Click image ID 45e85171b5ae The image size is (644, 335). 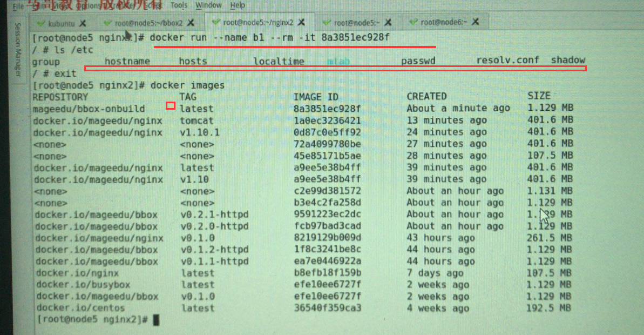[x=327, y=156]
